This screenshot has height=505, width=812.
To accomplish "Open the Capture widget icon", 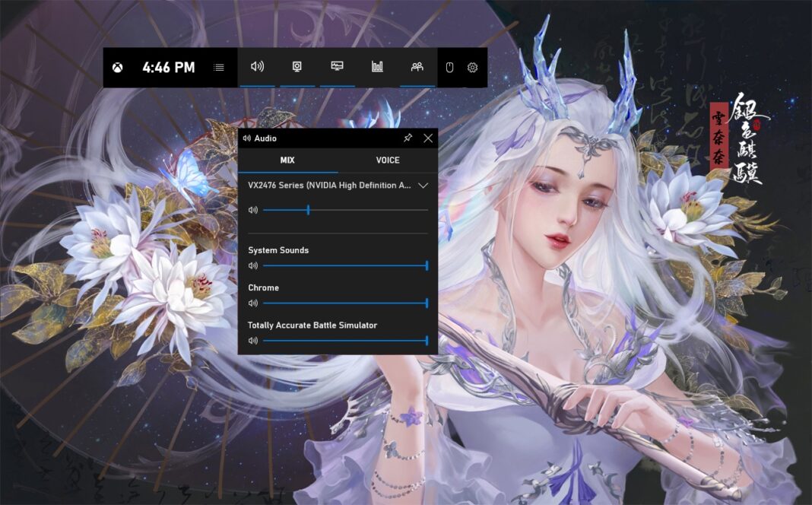I will click(297, 67).
